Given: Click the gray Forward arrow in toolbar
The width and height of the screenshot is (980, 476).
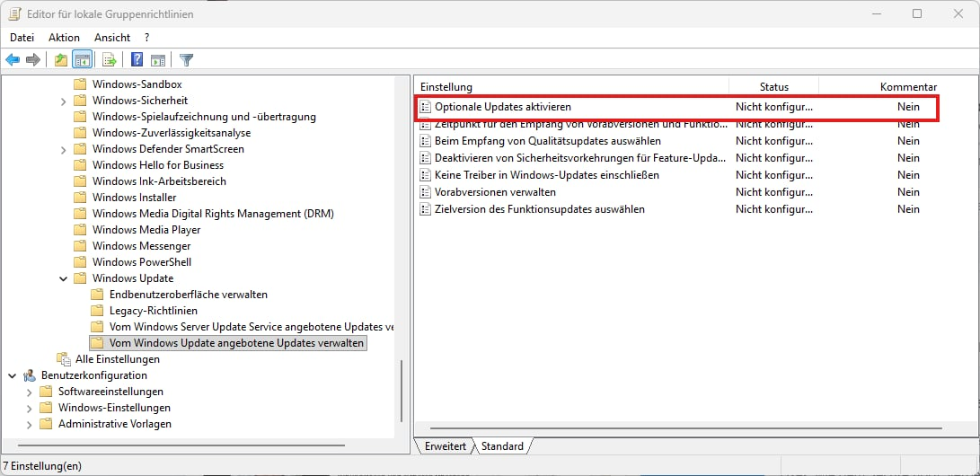Looking at the screenshot, I should tap(33, 60).
